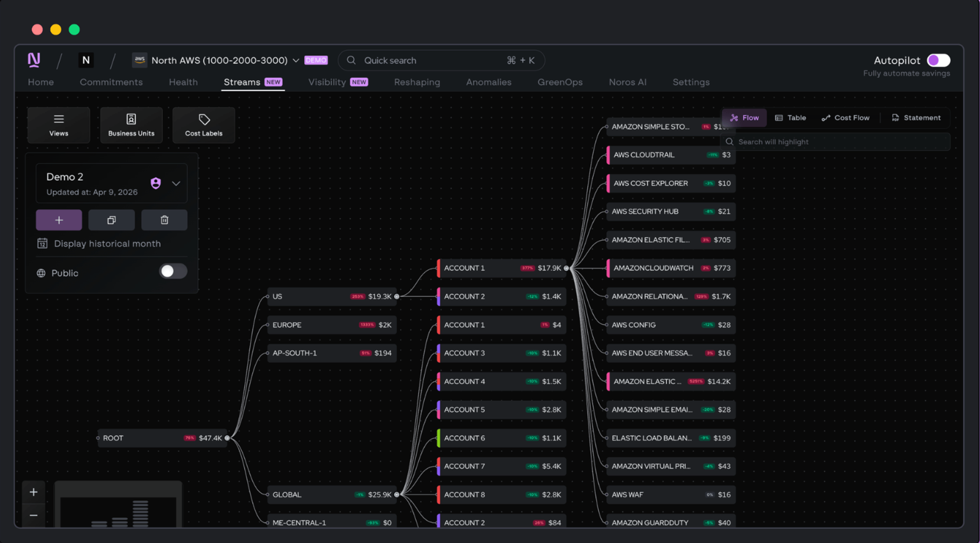Collapse the GLOBAL node connector
This screenshot has width=980, height=543.
coord(396,494)
